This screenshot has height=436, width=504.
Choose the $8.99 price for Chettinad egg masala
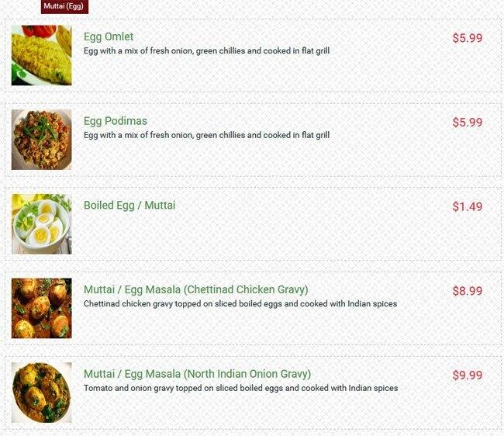click(468, 291)
